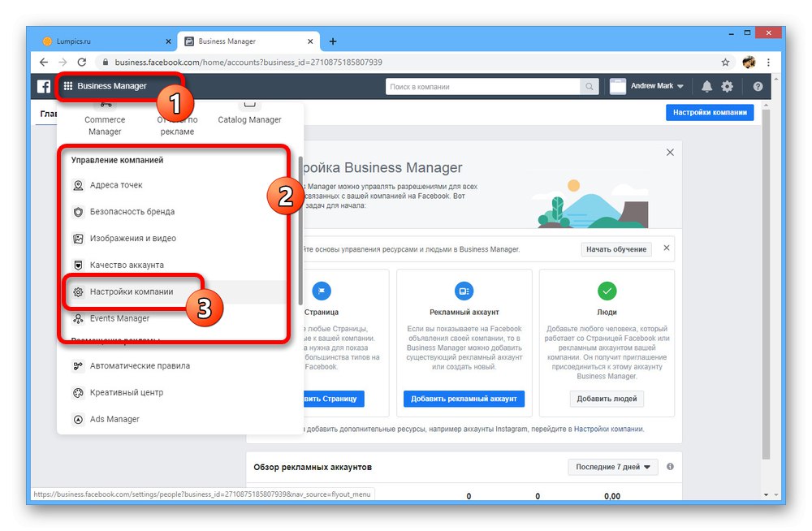Select the Business Manager browser tab

[248, 41]
